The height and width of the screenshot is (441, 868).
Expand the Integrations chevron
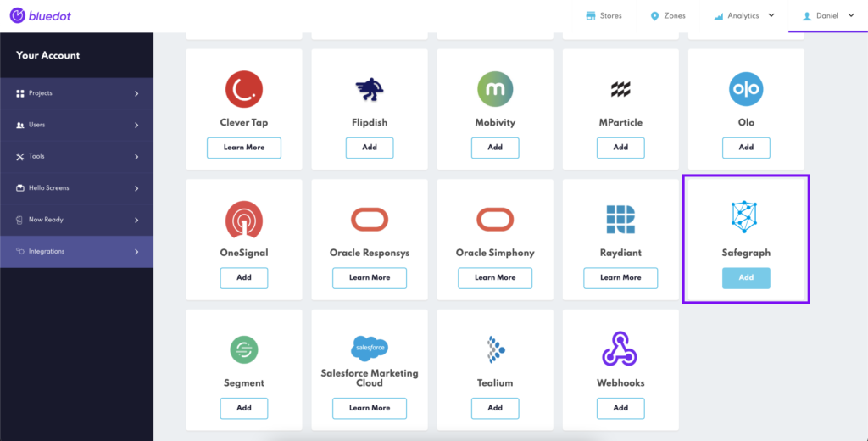(136, 252)
